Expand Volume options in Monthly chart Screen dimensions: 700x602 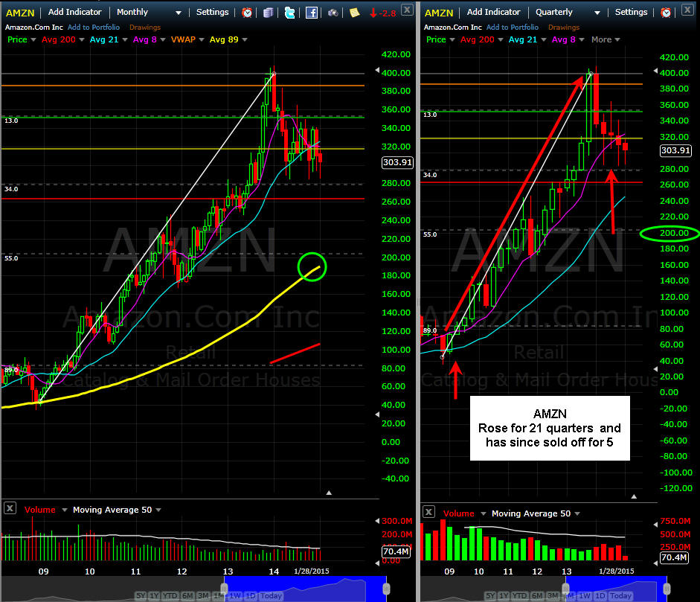64,510
